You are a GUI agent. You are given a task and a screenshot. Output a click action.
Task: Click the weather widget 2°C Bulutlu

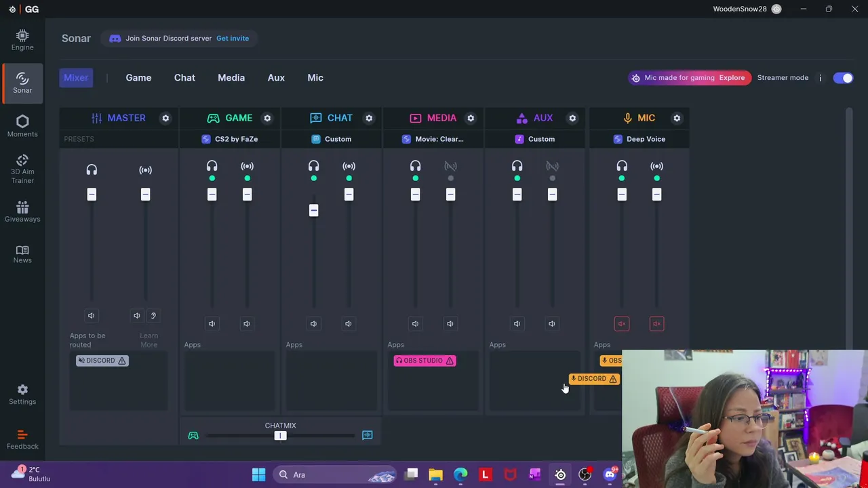tap(31, 474)
